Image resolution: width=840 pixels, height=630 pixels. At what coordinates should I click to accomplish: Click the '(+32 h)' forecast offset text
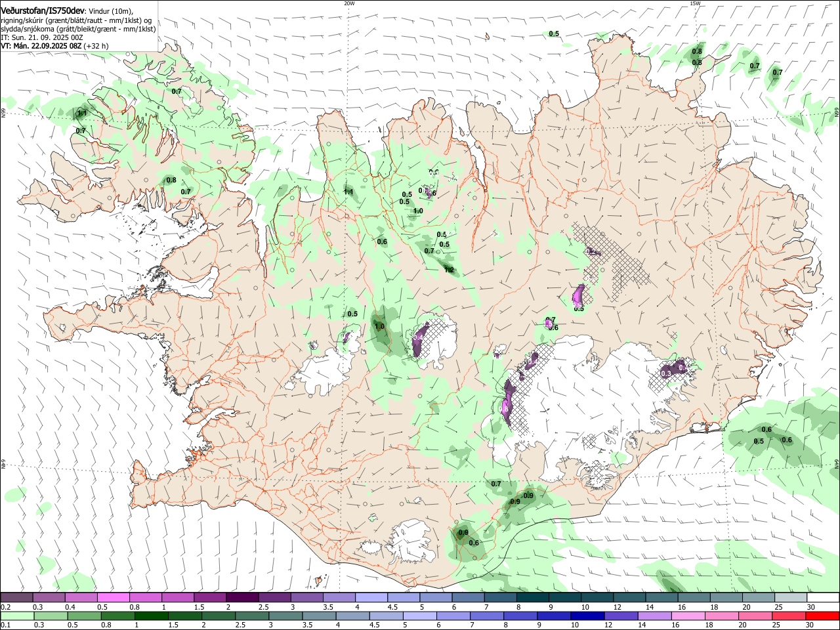pyautogui.click(x=96, y=46)
